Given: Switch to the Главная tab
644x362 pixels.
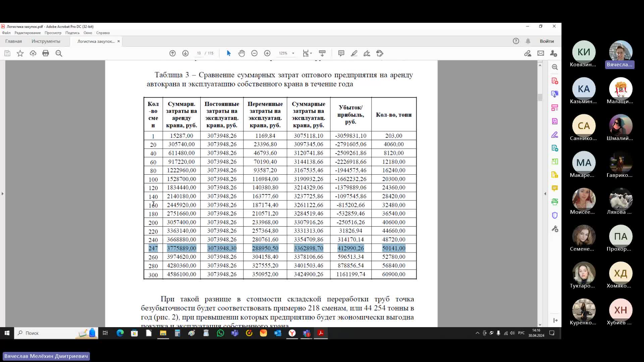Looking at the screenshot, I should (x=13, y=41).
